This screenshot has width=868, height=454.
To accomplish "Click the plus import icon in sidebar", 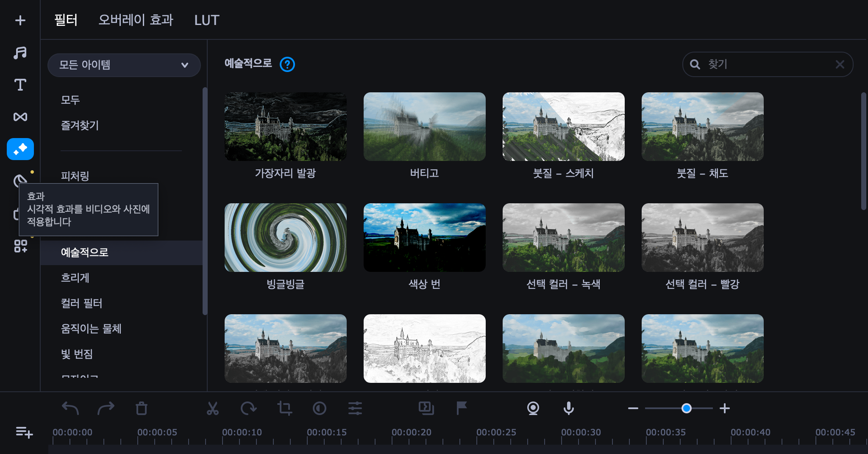I will coord(20,20).
